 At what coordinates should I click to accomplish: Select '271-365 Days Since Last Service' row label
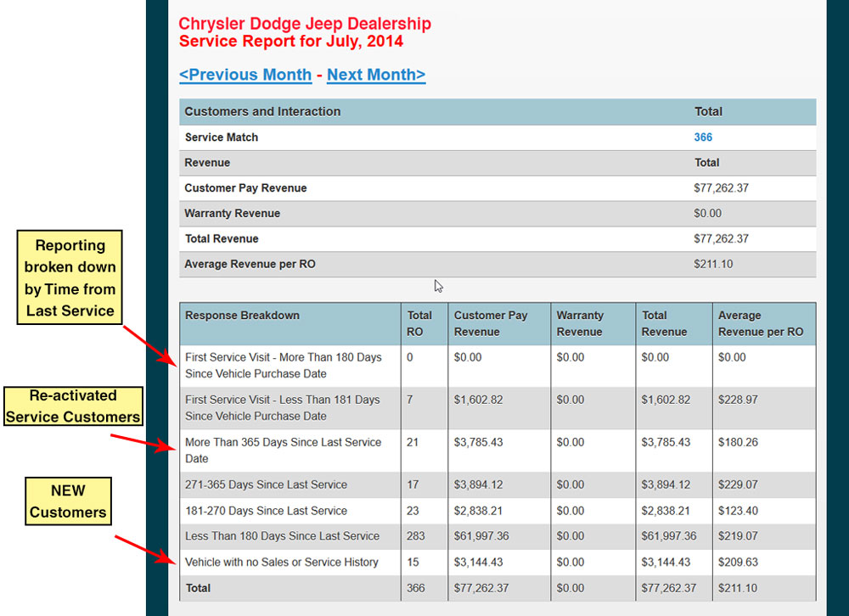click(266, 484)
